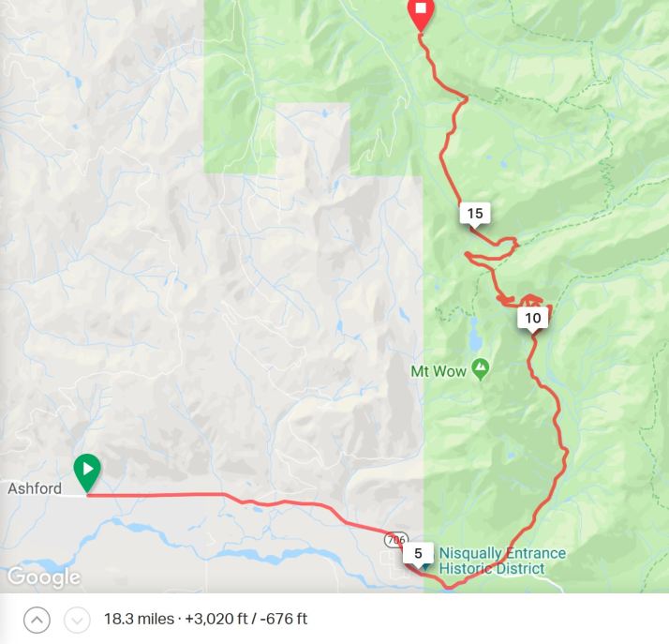This screenshot has height=644, width=669.
Task: Select the mile 5 marker
Action: click(x=418, y=555)
